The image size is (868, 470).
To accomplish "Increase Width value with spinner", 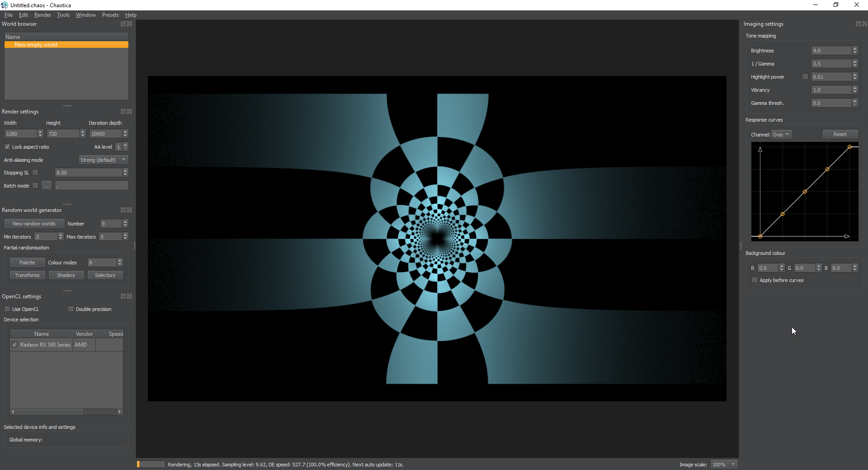I will click(x=40, y=132).
